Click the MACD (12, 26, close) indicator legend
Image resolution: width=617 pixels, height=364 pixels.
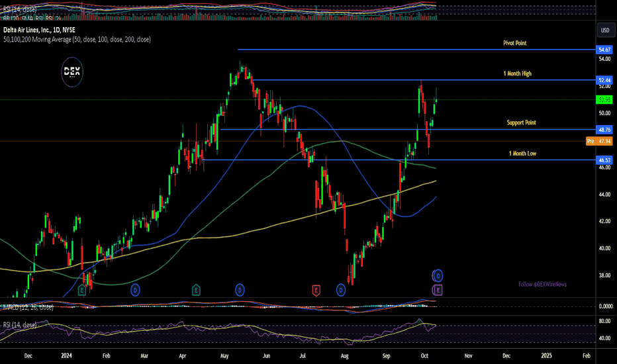point(28,307)
